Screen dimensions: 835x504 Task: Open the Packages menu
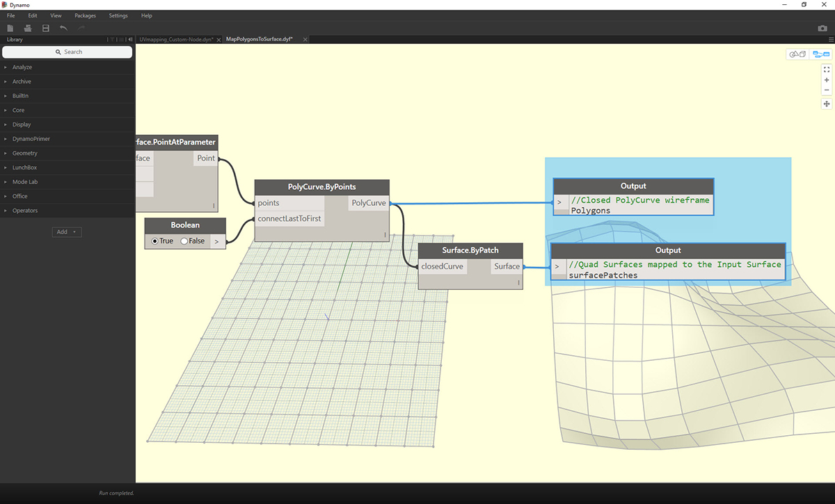pos(85,15)
